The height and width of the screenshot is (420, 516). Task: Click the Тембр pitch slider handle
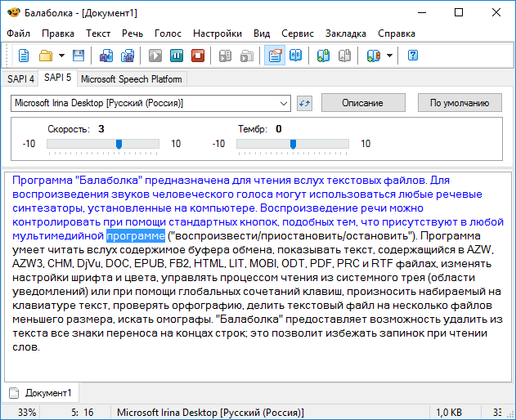(293, 144)
